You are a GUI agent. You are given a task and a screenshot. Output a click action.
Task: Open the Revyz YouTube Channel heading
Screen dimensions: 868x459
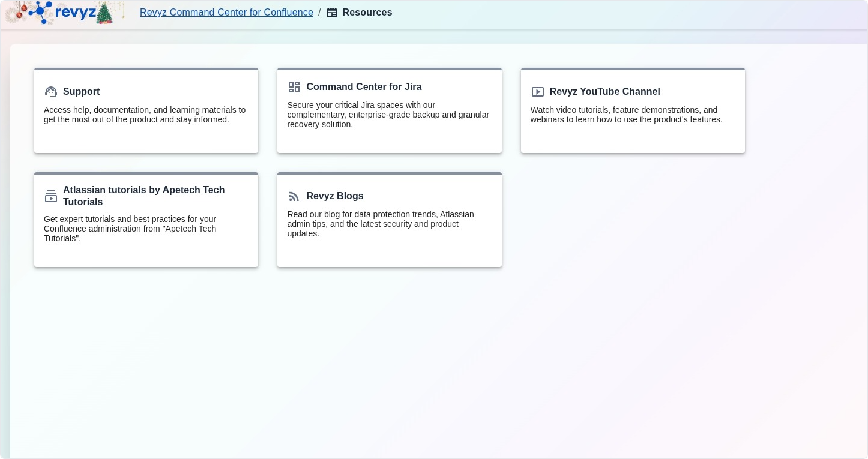coord(604,92)
